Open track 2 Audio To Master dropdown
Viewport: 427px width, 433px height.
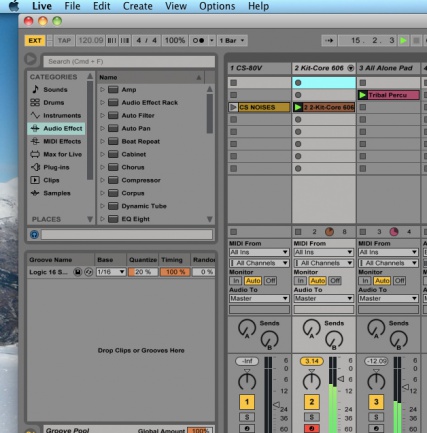pos(323,298)
